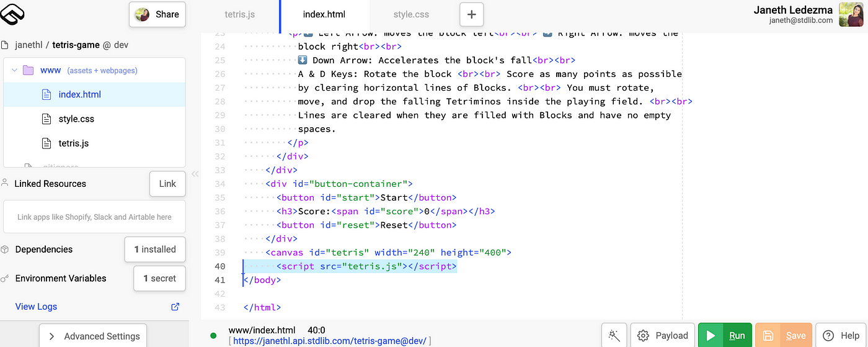868x347 pixels.
Task: Open the Help button
Action: 841,336
